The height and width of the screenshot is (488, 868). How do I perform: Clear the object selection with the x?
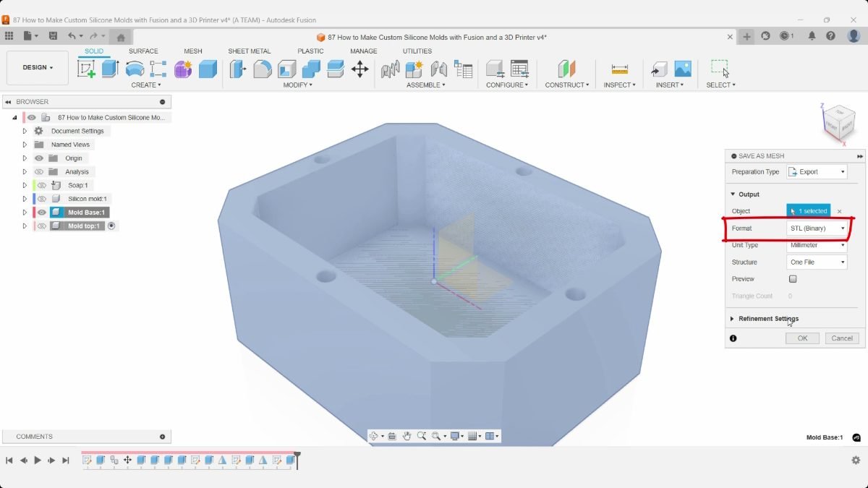pyautogui.click(x=839, y=212)
